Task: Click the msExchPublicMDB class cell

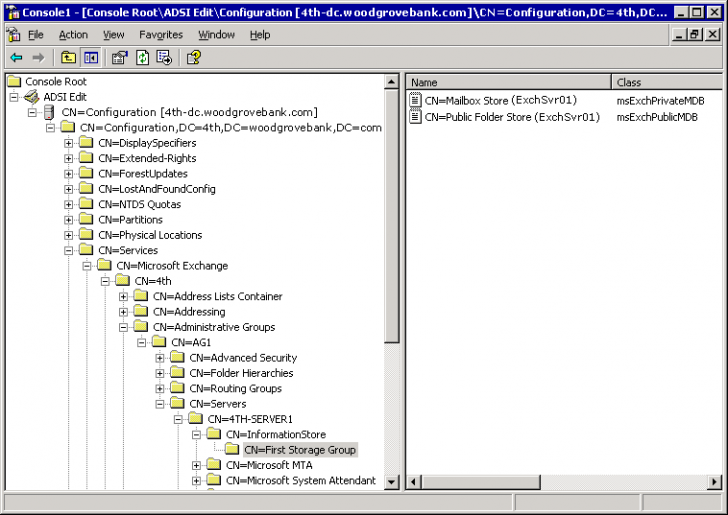Action: coord(657,117)
